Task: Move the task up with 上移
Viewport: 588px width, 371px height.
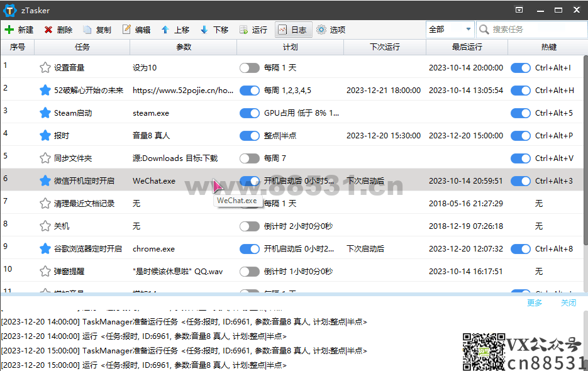Action: coord(175,30)
